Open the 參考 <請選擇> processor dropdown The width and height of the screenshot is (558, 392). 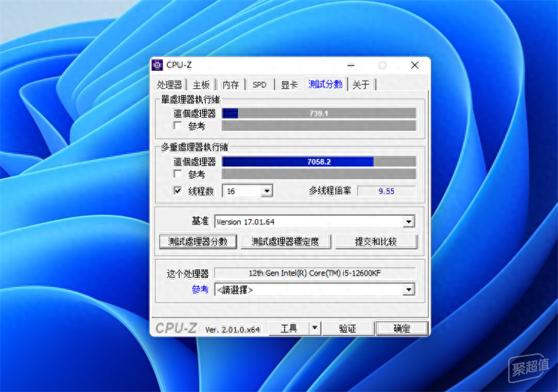point(409,290)
